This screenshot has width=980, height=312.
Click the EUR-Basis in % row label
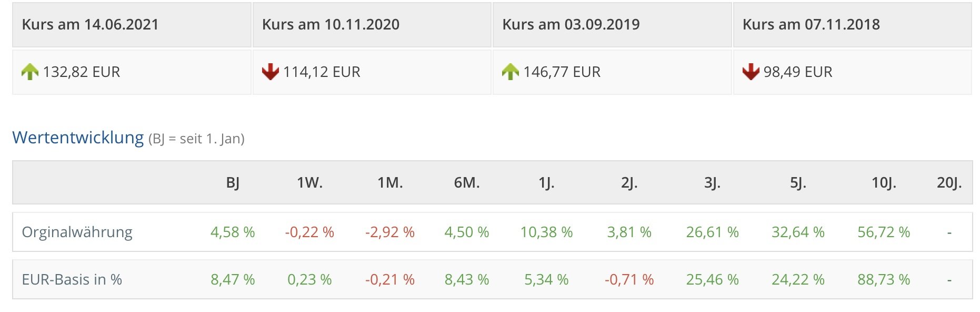[x=72, y=280]
